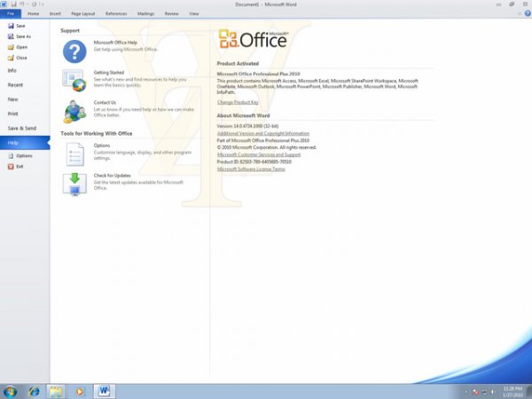Image resolution: width=532 pixels, height=399 pixels.
Task: Open the Contact Us people icon
Action: [74, 111]
